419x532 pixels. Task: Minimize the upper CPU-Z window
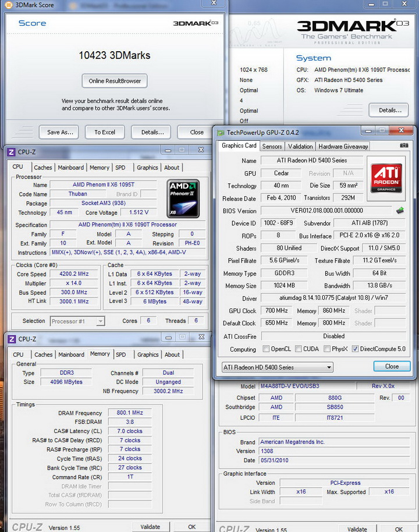[168, 150]
